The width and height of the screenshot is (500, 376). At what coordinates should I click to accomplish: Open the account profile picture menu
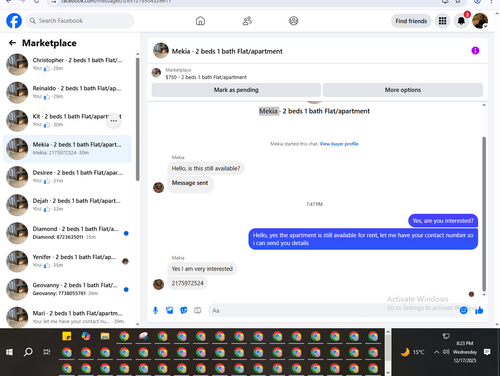pos(480,21)
